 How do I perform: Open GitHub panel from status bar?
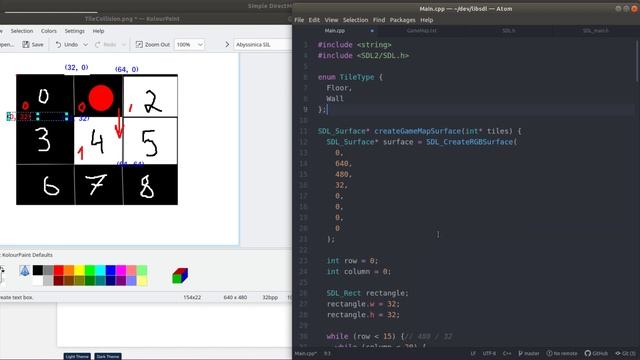pyautogui.click(x=596, y=353)
